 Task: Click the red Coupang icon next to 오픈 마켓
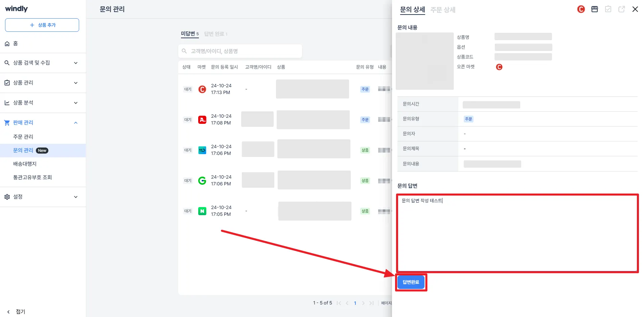pyautogui.click(x=499, y=67)
